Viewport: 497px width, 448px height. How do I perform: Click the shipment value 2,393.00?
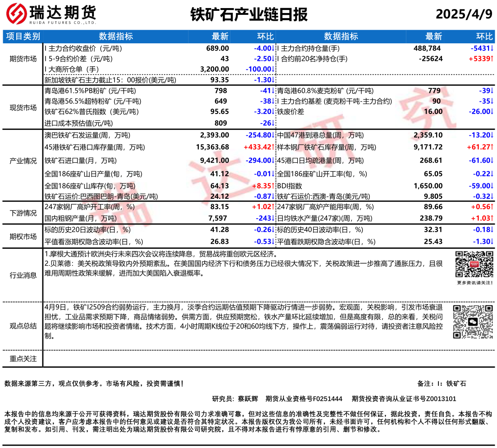click(x=215, y=135)
